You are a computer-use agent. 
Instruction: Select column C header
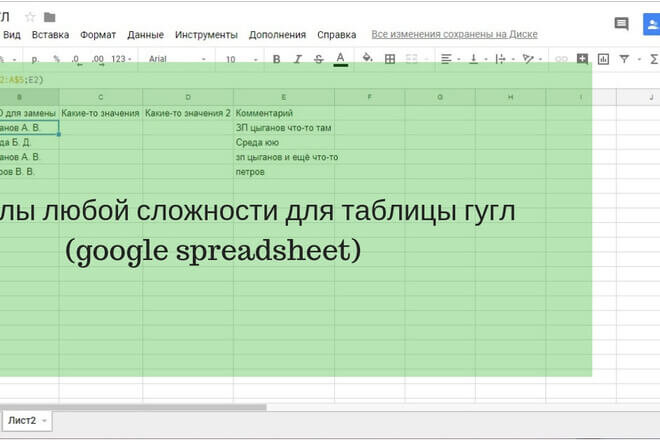pyautogui.click(x=101, y=97)
